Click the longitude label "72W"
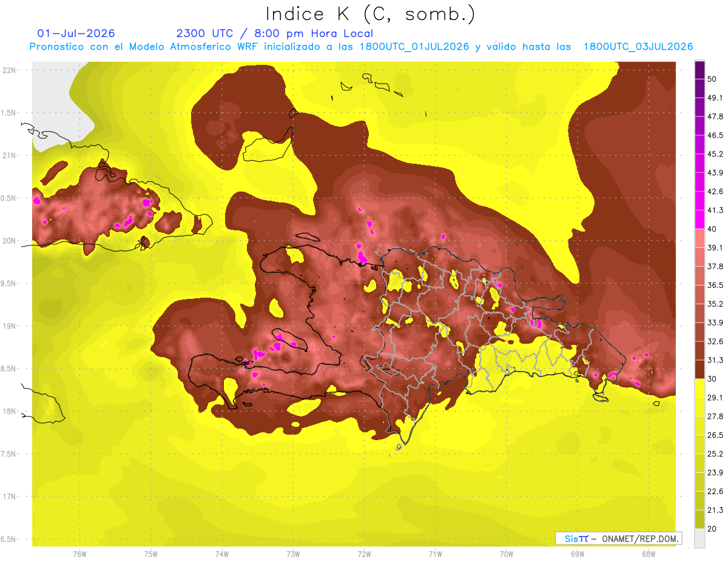Image resolution: width=728 pixels, height=562 pixels. [364, 554]
